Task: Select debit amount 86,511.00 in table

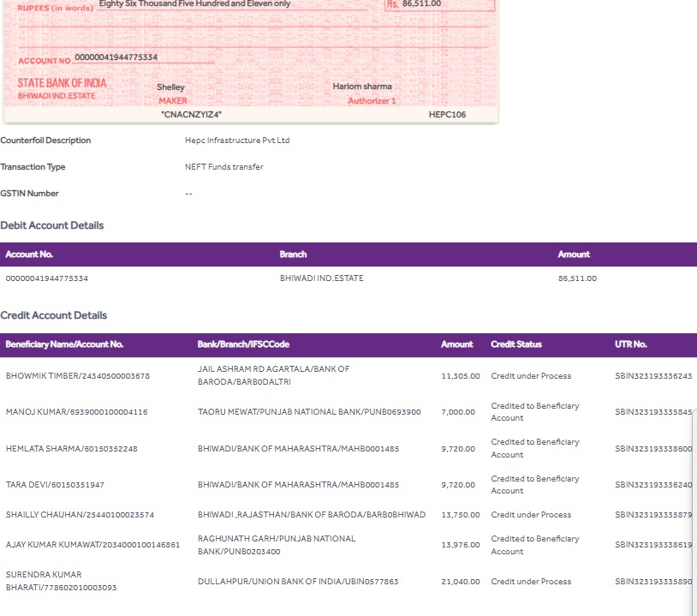Action: point(577,278)
